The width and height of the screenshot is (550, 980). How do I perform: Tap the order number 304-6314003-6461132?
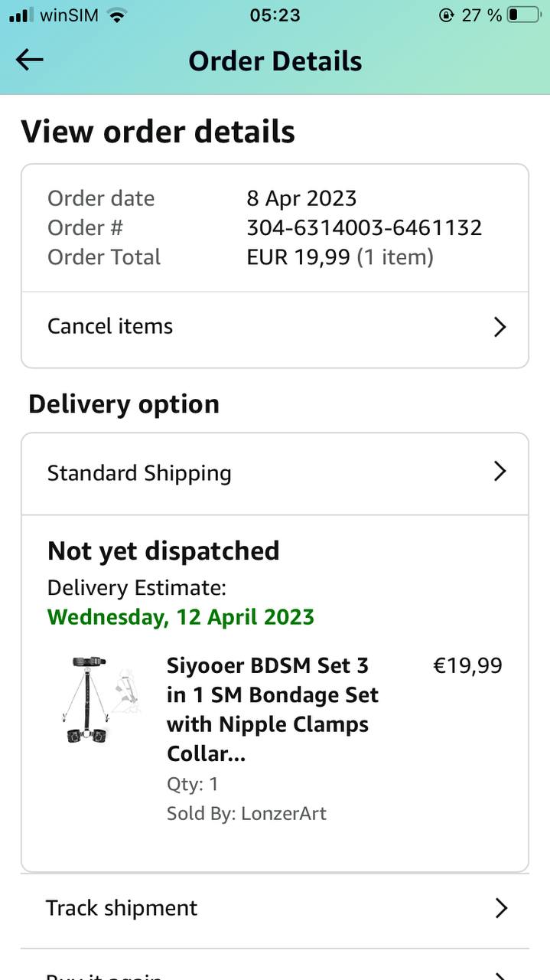[364, 227]
